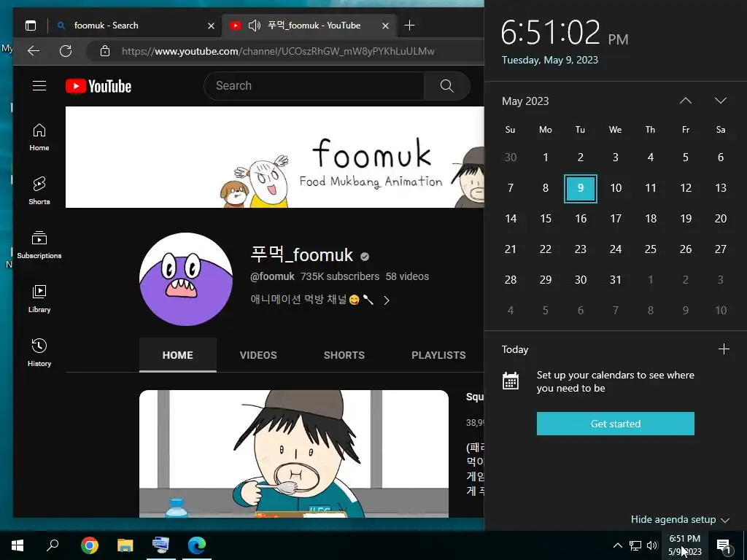This screenshot has width=747, height=560.
Task: Click the YouTube search magnifier button
Action: 446,86
